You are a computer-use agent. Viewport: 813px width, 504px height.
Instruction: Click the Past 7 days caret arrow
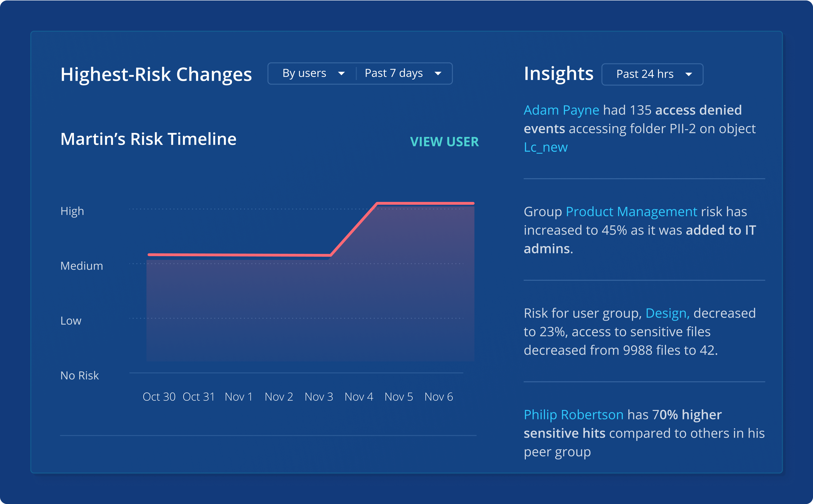click(x=438, y=74)
